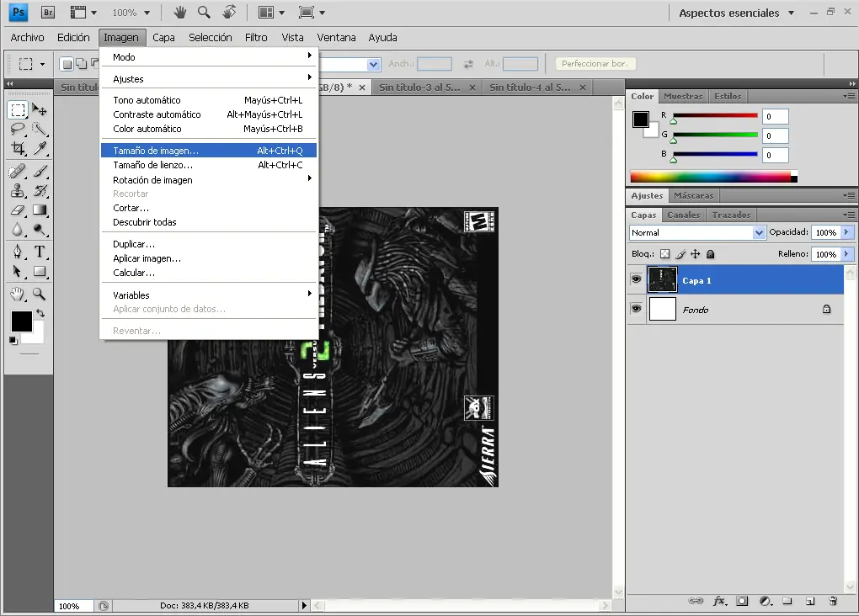The height and width of the screenshot is (616, 859).
Task: Launch Adobe Bridge from the Br icon
Action: click(x=48, y=12)
